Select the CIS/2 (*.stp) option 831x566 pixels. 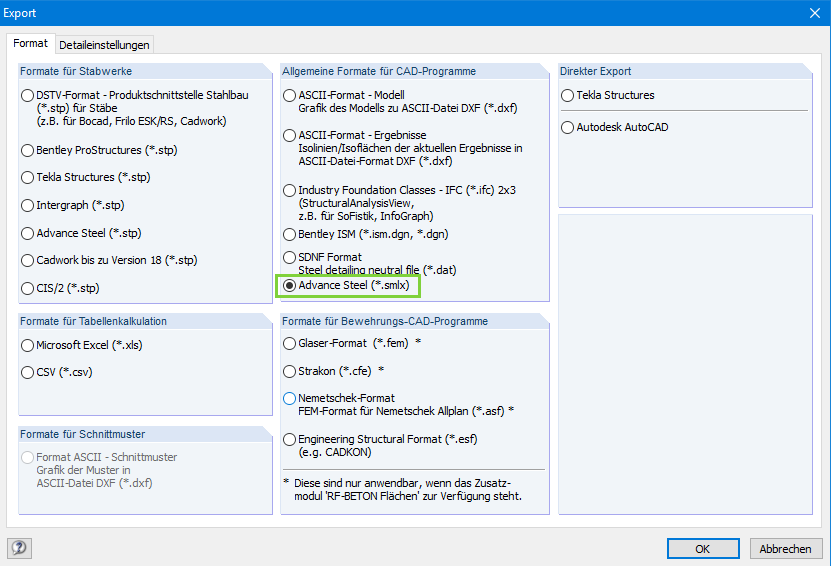click(x=28, y=288)
